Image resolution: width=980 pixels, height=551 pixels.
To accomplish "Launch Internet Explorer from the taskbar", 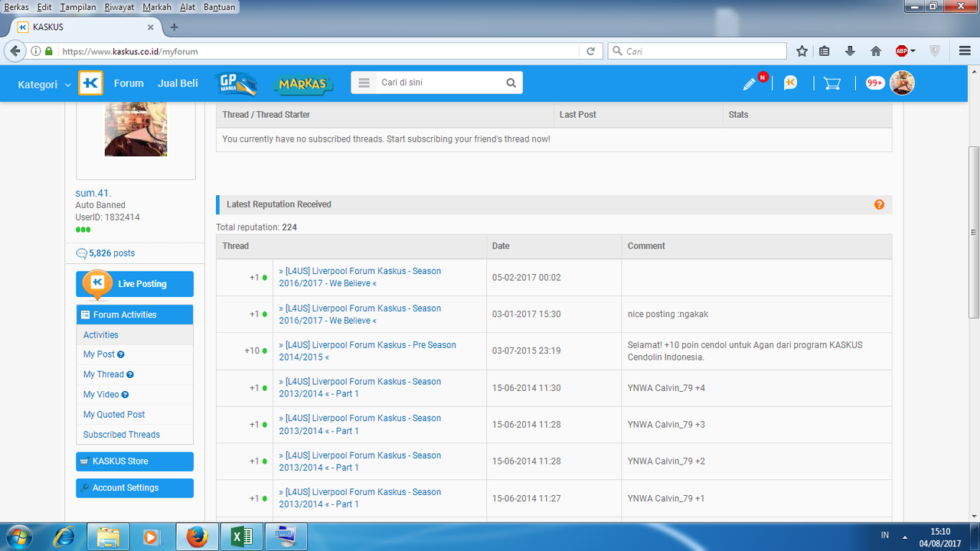I will (x=64, y=537).
